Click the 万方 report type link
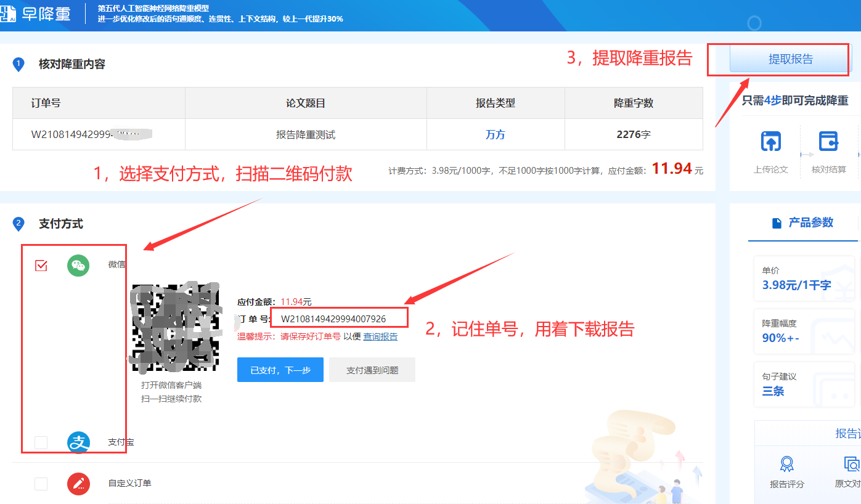 pos(496,134)
